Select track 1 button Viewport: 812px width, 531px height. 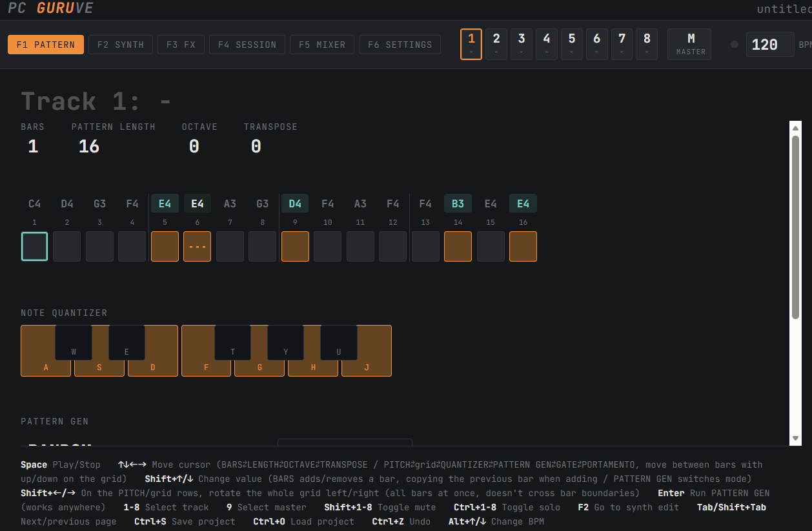point(471,44)
